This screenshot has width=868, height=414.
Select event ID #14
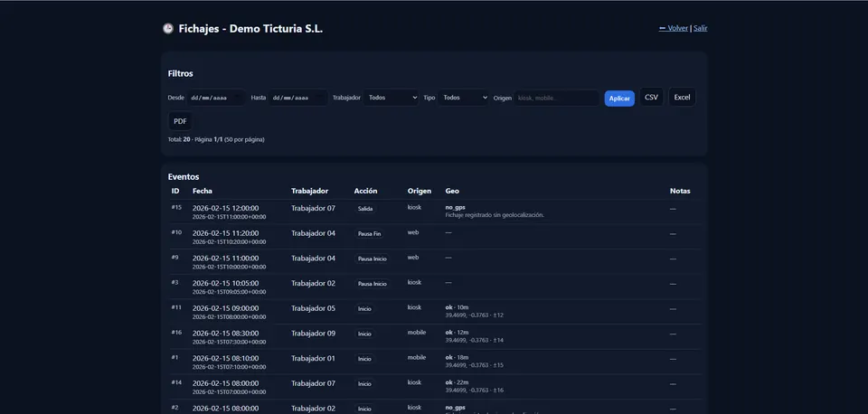(x=176, y=381)
